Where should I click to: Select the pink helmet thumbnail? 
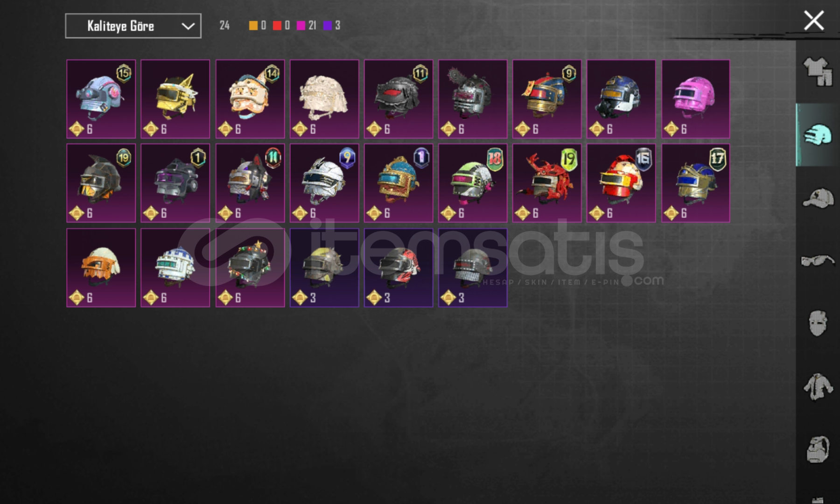tap(695, 99)
